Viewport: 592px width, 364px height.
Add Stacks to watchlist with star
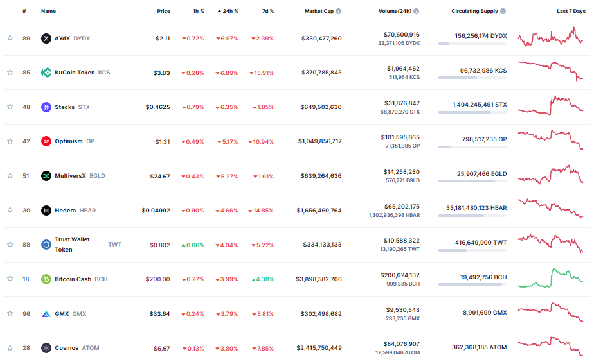tap(10, 107)
